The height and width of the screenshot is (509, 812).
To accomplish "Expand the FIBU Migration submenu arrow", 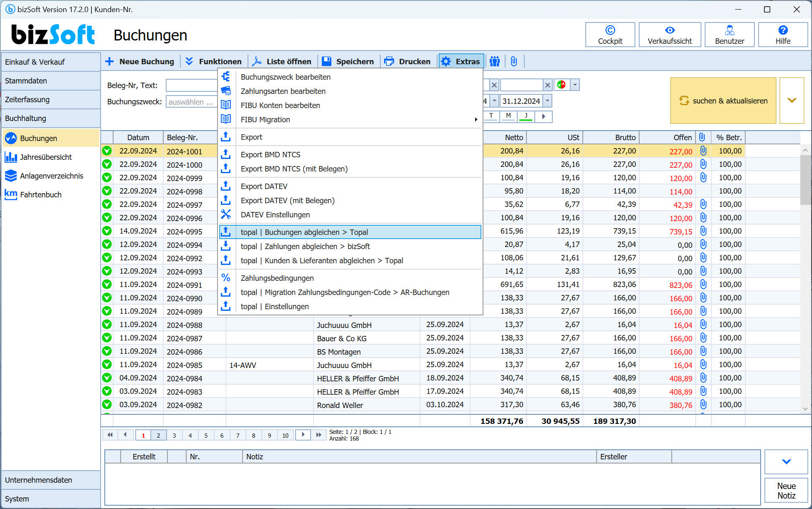I will coord(476,119).
